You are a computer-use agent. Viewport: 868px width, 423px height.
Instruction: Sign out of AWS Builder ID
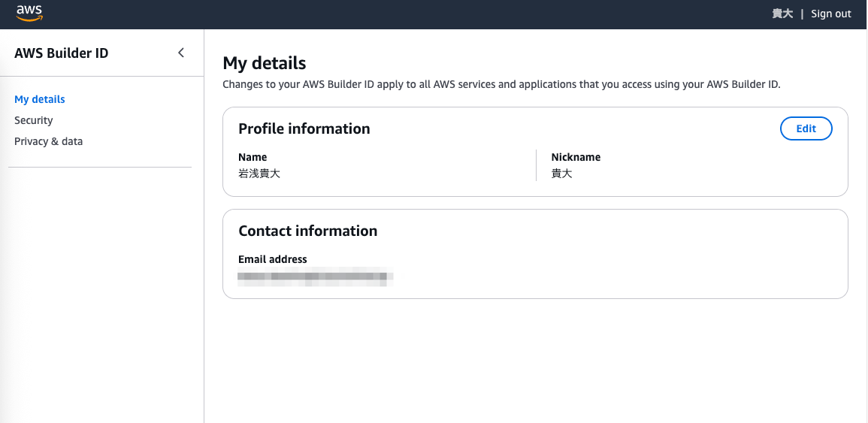point(830,14)
